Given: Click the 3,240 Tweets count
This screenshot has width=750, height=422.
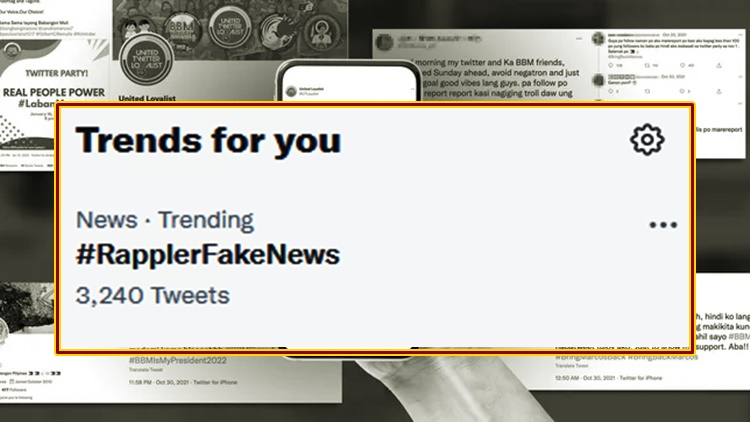Looking at the screenshot, I should coord(152,295).
